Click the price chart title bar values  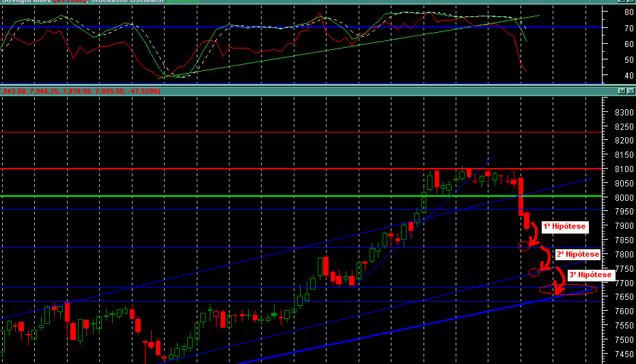[x=81, y=92]
